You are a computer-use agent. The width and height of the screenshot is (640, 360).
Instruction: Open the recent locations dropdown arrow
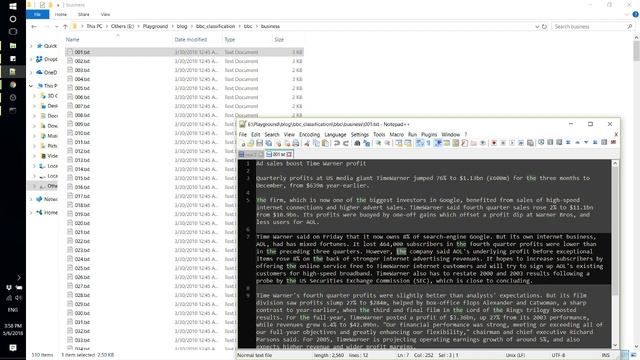(x=57, y=27)
